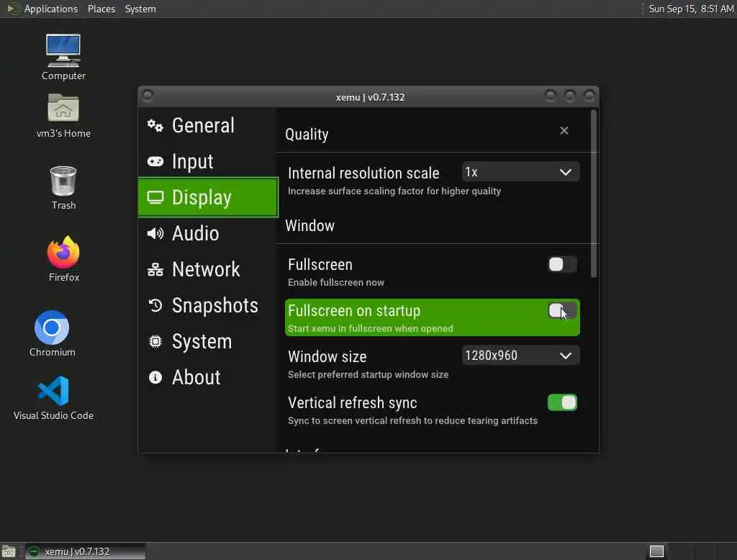
Task: Minimize the xemu window
Action: 550,96
